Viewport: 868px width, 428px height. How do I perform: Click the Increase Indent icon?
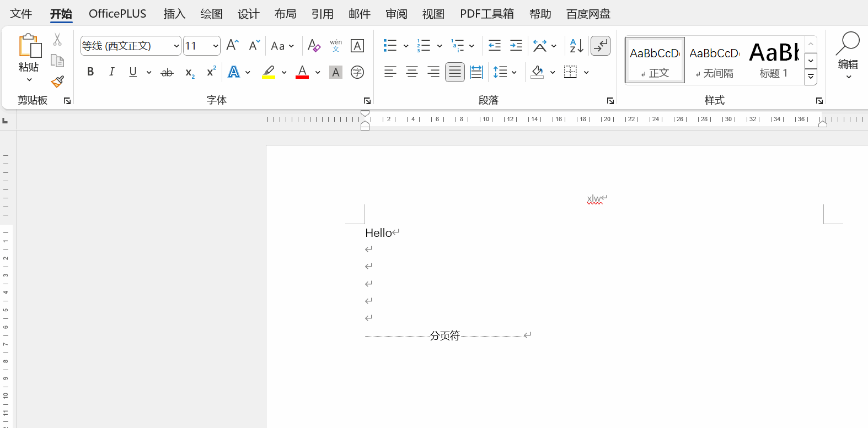click(516, 46)
